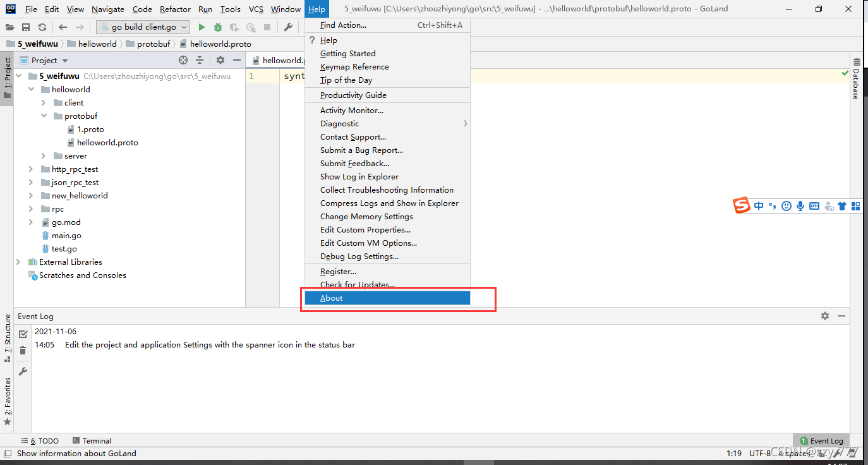Screen dimensions: 868x465
Task: Expand the Diagnostic submenu arrow
Action: coord(466,123)
